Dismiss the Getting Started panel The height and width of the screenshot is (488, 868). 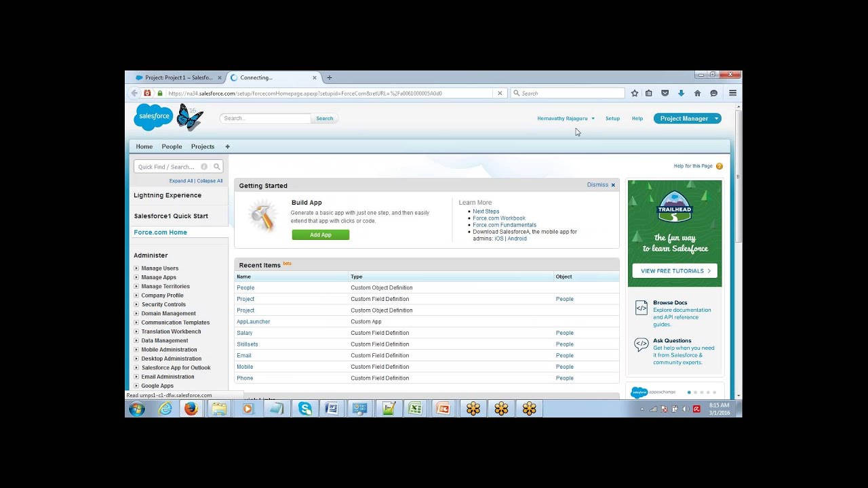point(601,185)
